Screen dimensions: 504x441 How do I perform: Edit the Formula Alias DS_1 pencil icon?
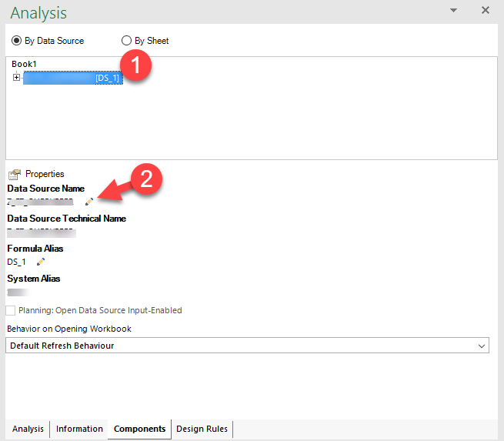(x=41, y=262)
